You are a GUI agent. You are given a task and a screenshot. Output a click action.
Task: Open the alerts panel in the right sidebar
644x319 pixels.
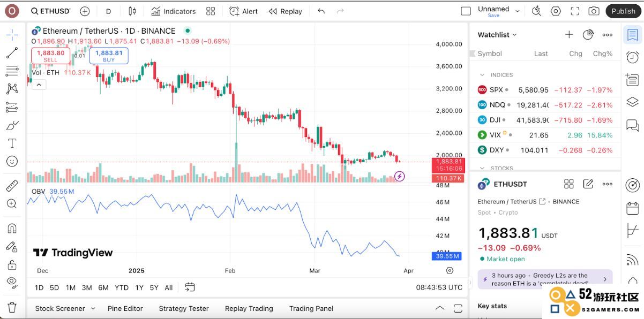pos(633,57)
